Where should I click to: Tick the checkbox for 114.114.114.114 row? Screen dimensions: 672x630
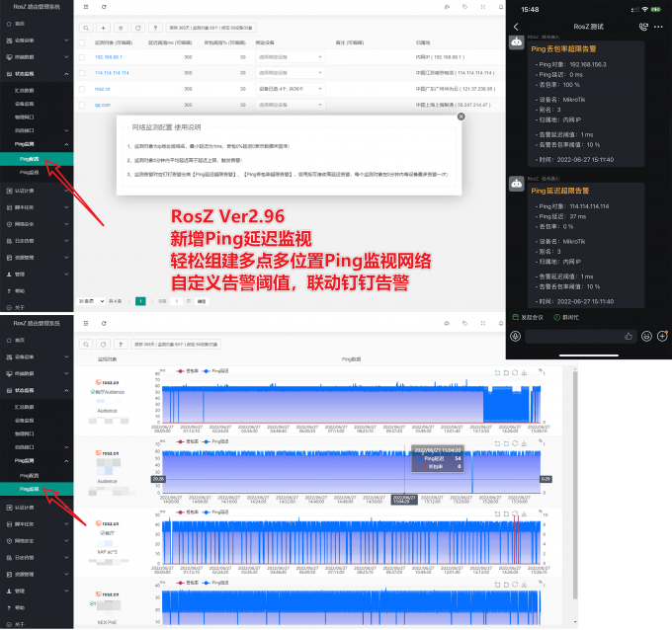pos(82,73)
